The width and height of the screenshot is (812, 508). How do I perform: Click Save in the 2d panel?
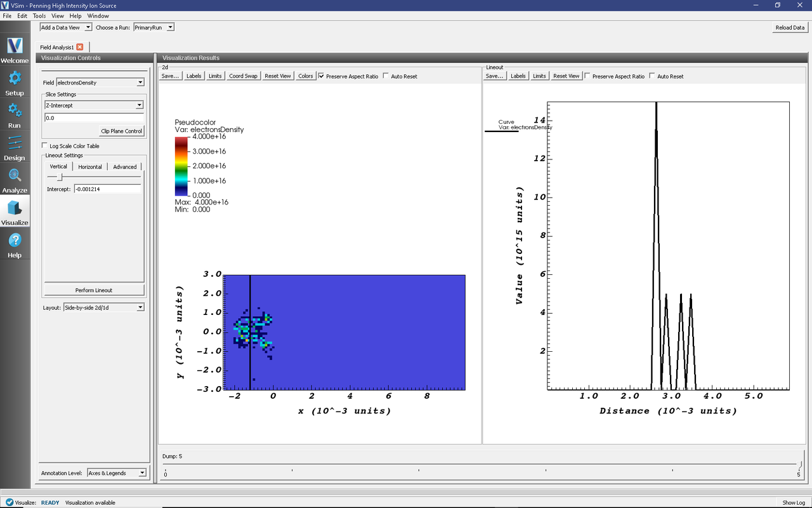click(170, 76)
